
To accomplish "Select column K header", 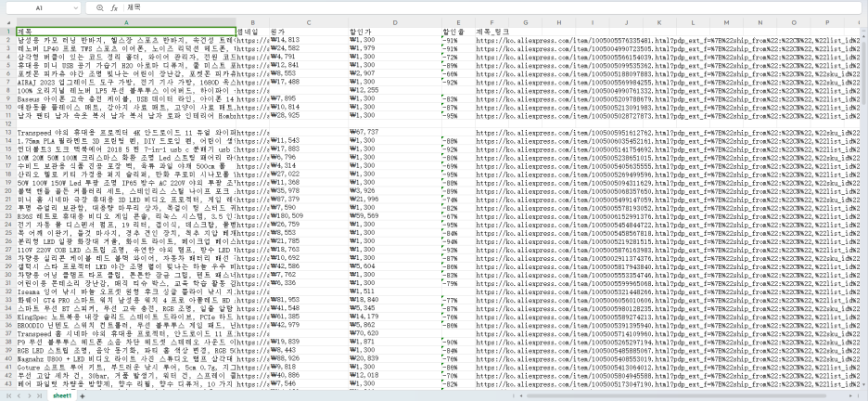I will coord(659,22).
